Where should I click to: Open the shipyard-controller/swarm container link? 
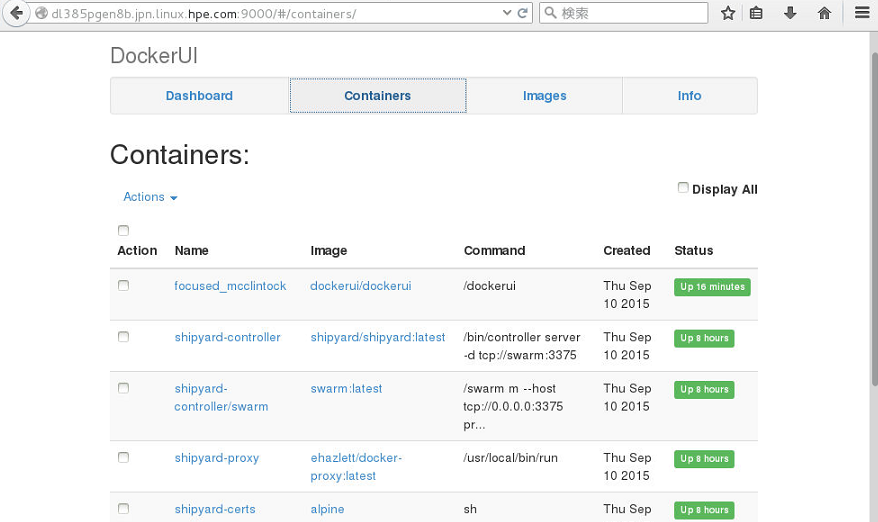coord(221,398)
